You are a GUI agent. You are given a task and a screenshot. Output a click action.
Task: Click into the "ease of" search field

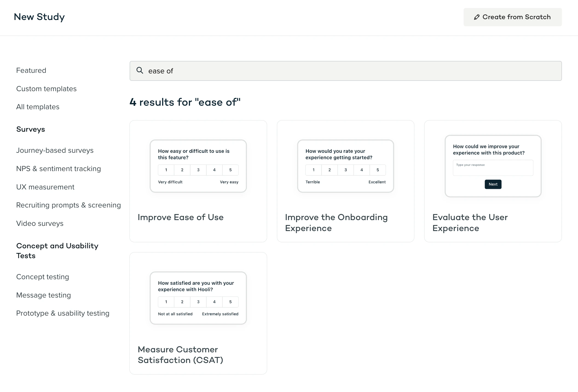click(345, 71)
